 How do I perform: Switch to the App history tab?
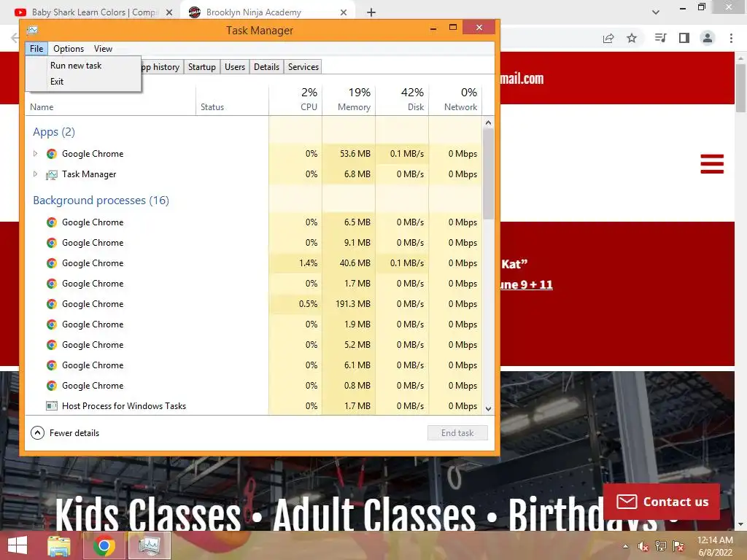coord(160,67)
